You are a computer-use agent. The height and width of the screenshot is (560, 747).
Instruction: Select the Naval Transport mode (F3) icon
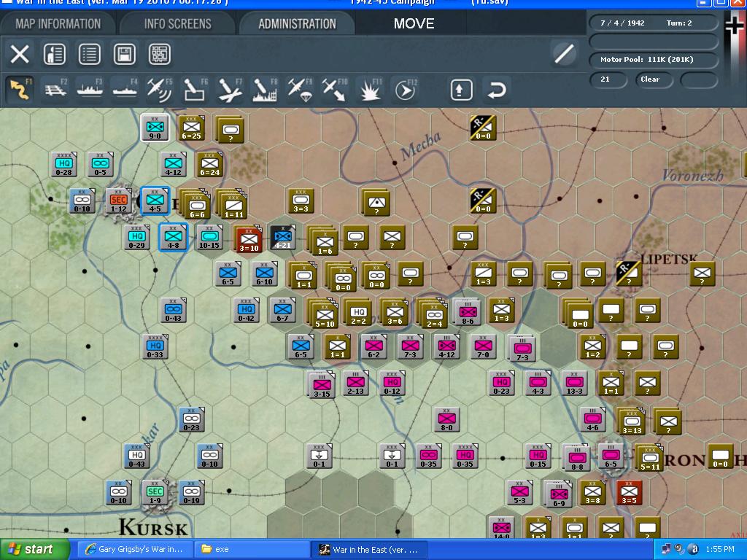(x=90, y=89)
